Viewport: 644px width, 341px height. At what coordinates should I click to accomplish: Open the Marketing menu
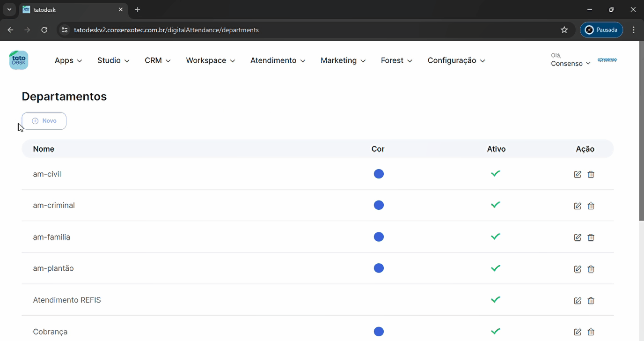pyautogui.click(x=343, y=60)
